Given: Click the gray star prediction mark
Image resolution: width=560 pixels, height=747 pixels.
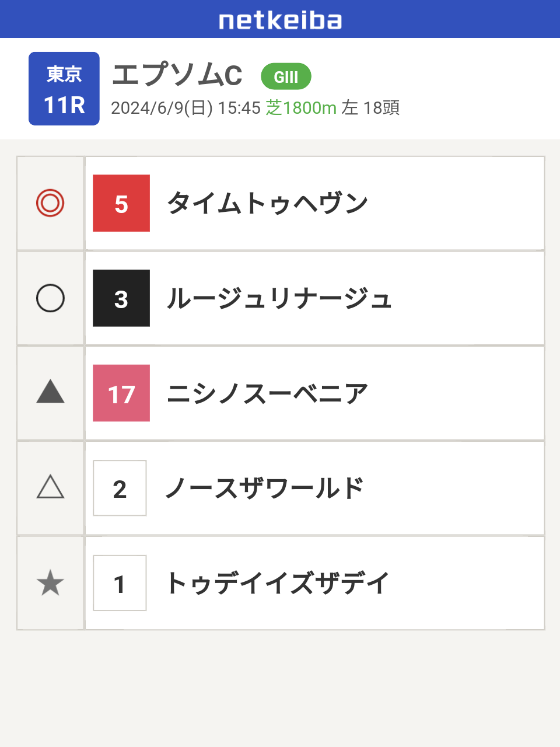Looking at the screenshot, I should click(x=50, y=583).
